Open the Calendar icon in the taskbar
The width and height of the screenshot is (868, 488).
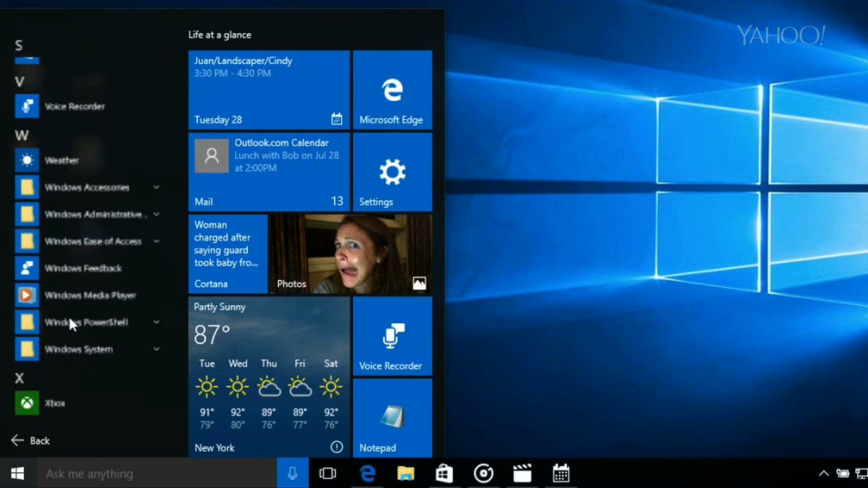561,474
